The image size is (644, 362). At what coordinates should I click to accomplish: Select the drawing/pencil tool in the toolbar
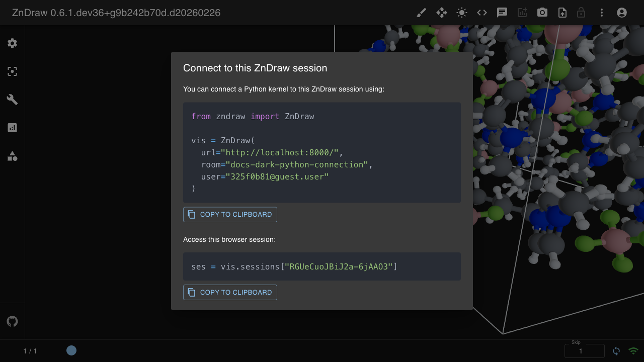[x=421, y=13]
